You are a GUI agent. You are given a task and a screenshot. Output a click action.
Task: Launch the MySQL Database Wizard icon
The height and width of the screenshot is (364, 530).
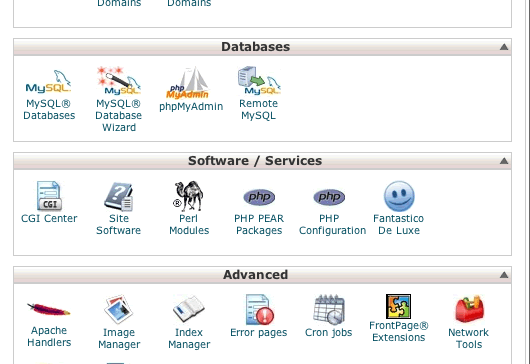pyautogui.click(x=119, y=80)
